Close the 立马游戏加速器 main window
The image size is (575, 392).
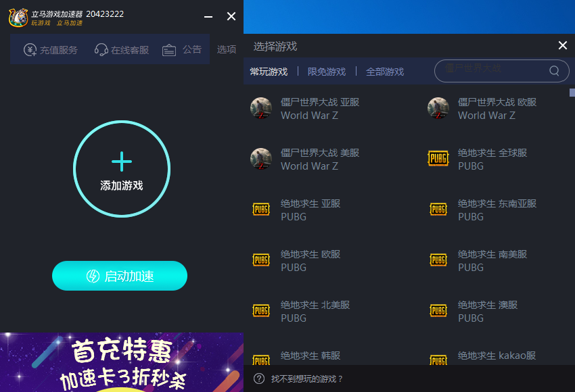point(231,16)
